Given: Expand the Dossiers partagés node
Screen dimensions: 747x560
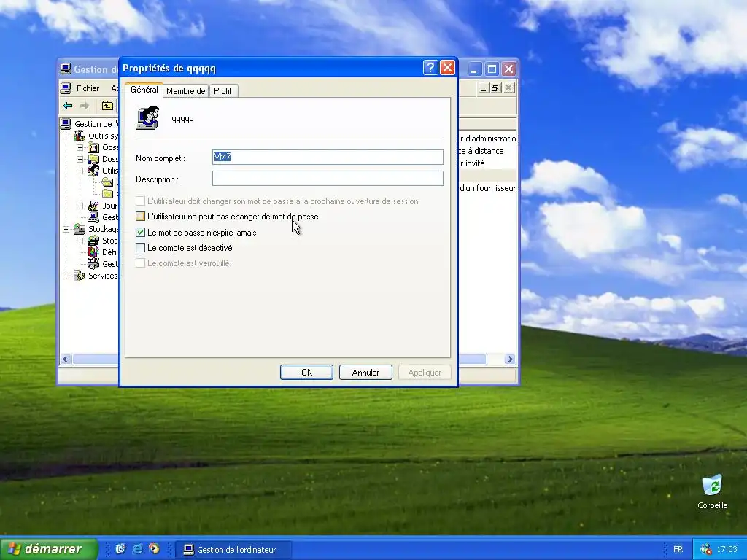Looking at the screenshot, I should [80, 159].
